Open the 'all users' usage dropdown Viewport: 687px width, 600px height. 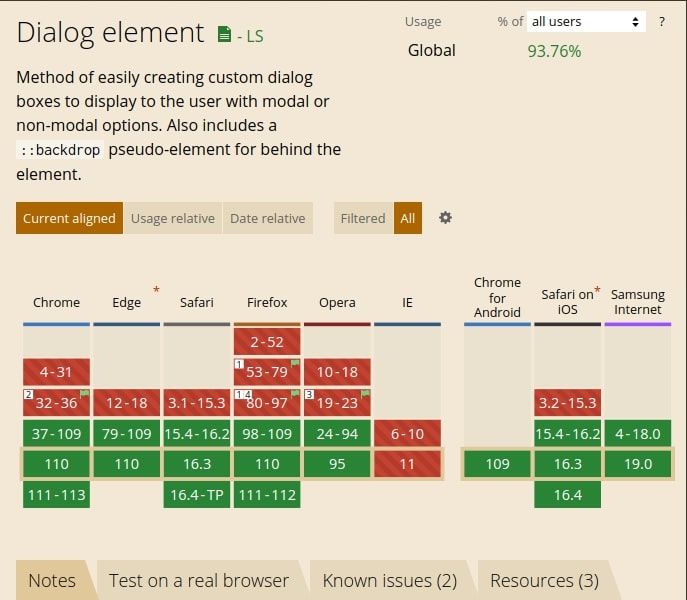pos(586,21)
